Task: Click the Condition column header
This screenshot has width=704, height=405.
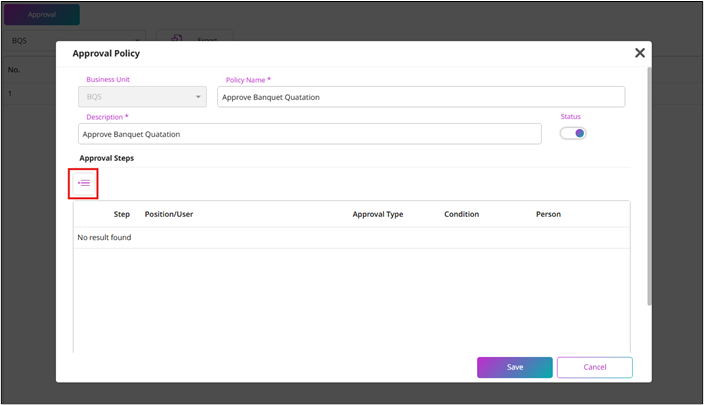Action: tap(462, 214)
